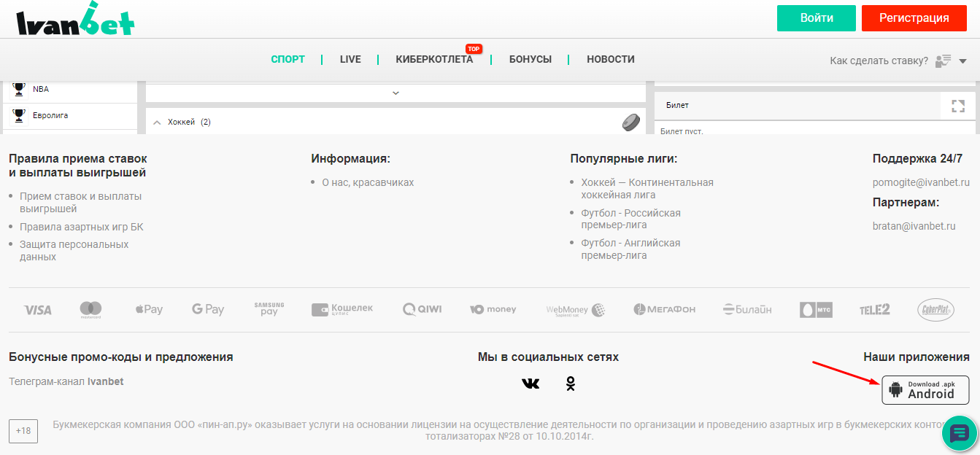The width and height of the screenshot is (980, 455).
Task: Click the Visa payment logo
Action: 37,310
